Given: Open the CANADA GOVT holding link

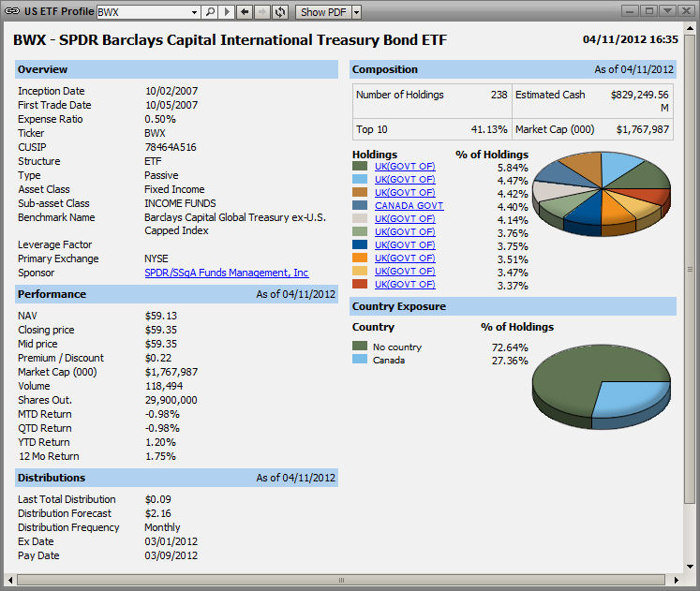Looking at the screenshot, I should point(409,206).
